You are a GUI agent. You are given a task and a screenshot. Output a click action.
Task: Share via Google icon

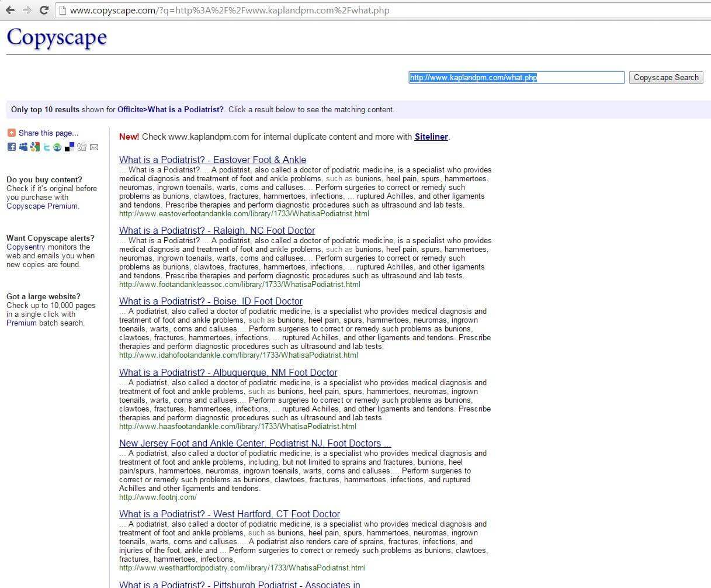tap(35, 147)
